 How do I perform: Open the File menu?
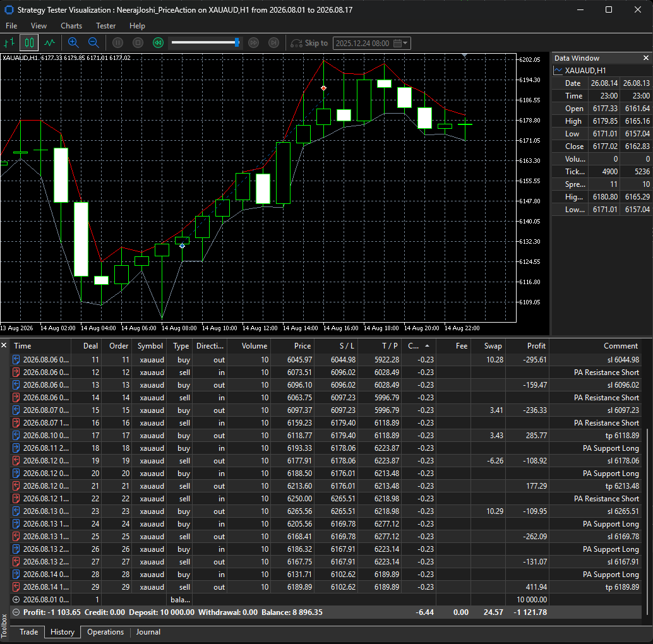coord(11,26)
